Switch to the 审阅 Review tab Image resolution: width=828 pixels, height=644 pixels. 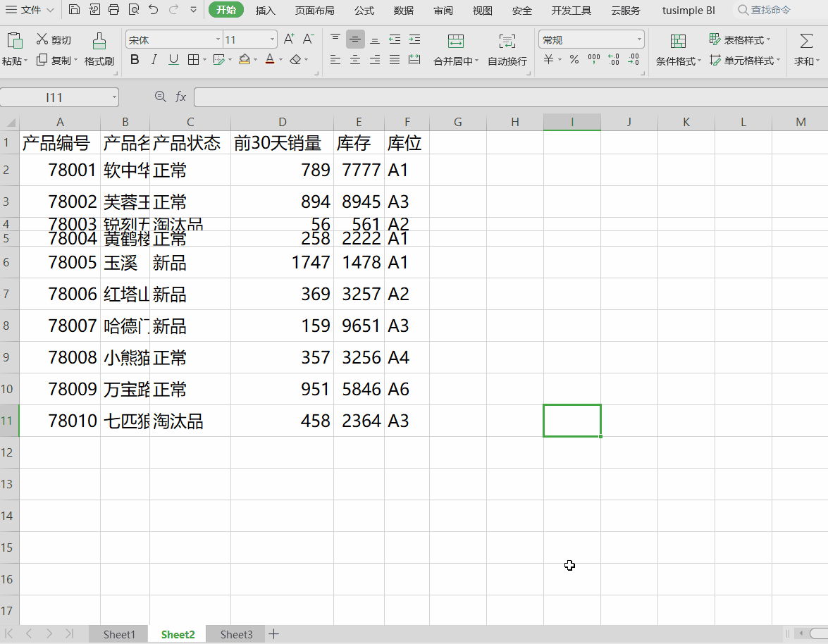(443, 10)
